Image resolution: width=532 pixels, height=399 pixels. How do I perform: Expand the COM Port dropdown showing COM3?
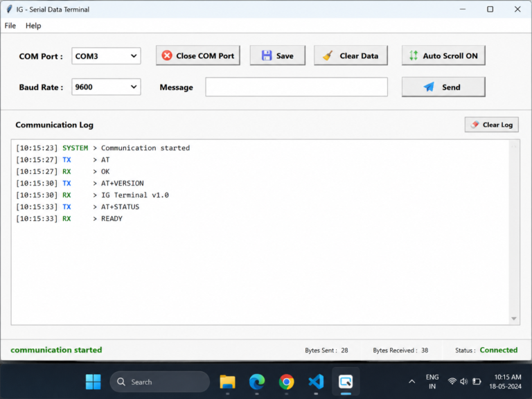point(106,55)
